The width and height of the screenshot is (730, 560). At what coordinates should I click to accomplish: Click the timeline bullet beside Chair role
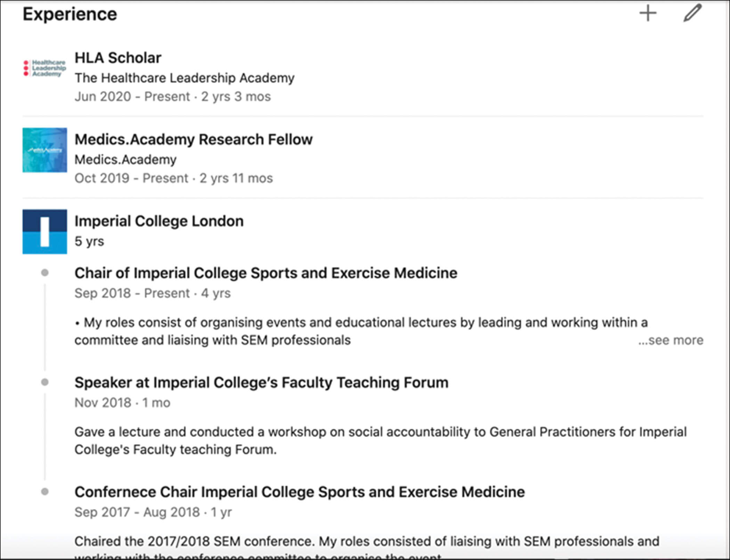coord(45,273)
